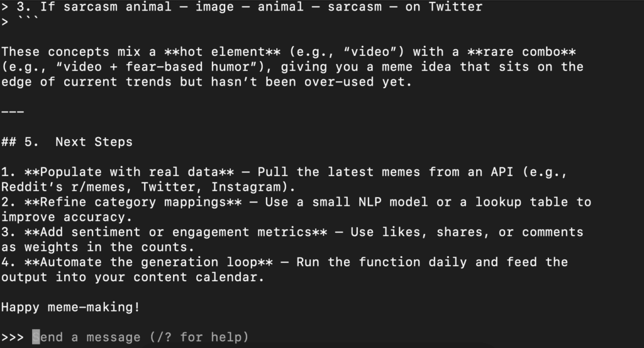
Task: Place cursor at the >>> prompt symbol
Action: (13, 338)
